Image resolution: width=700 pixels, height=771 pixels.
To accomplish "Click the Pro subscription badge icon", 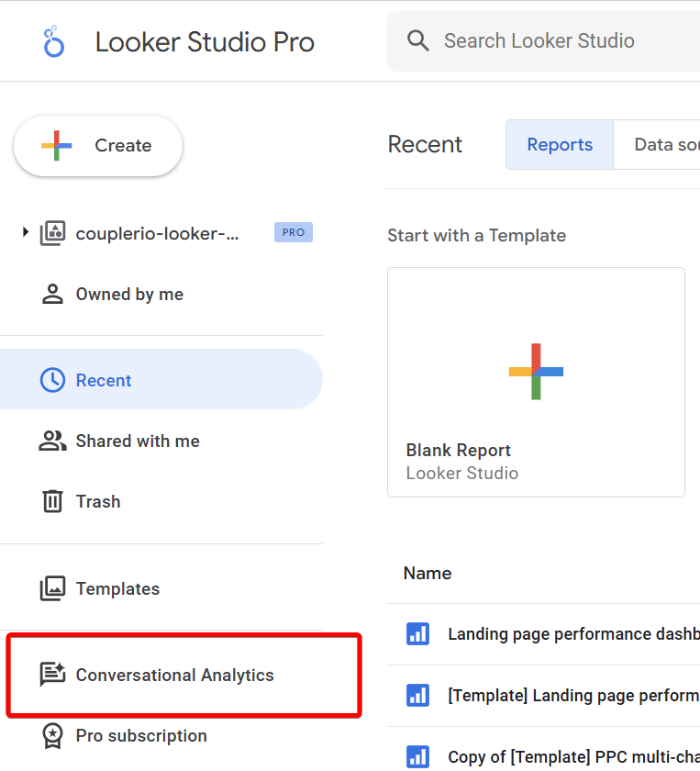I will [x=52, y=735].
